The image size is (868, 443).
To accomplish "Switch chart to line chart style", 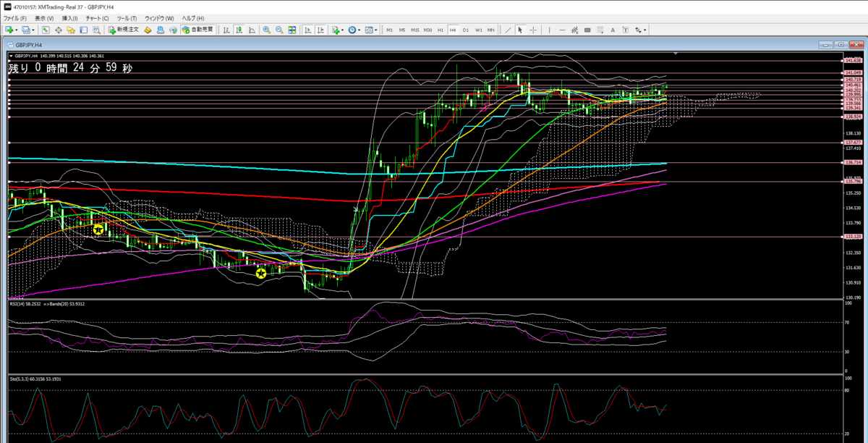I will pyautogui.click(x=252, y=30).
